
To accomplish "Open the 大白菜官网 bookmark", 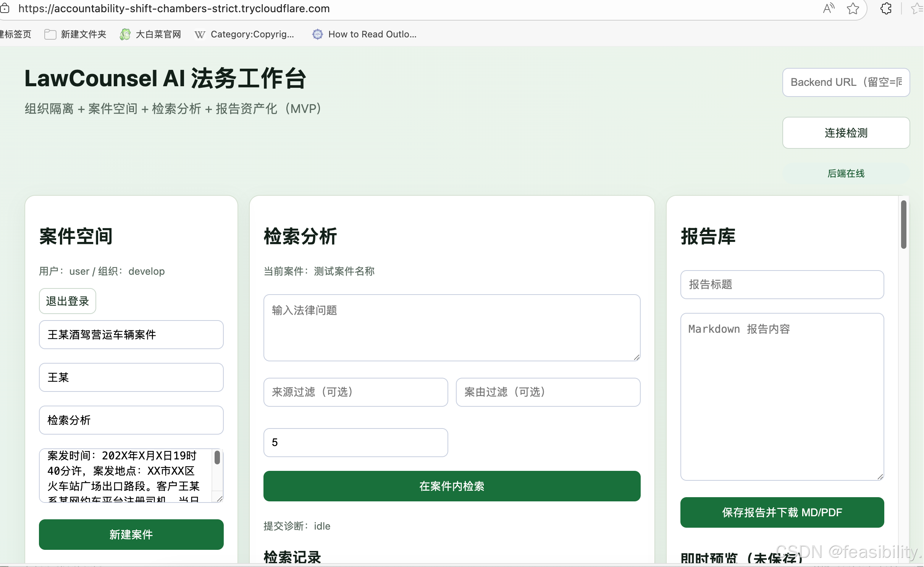I will click(150, 34).
